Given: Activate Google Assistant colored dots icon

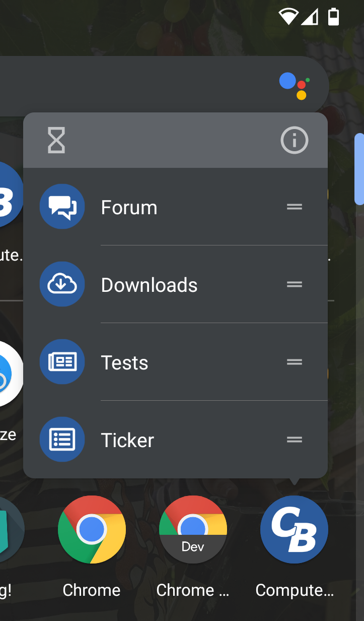Looking at the screenshot, I should pos(295,86).
